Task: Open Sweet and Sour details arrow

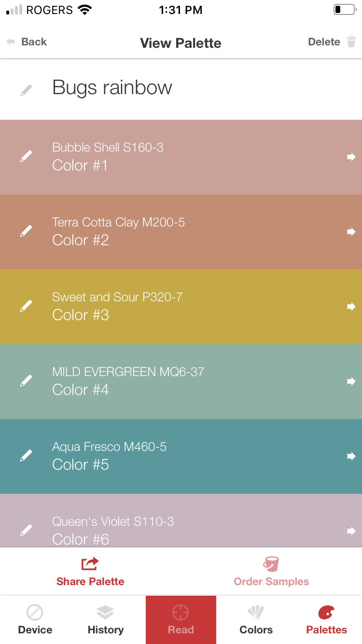Action: point(351,307)
